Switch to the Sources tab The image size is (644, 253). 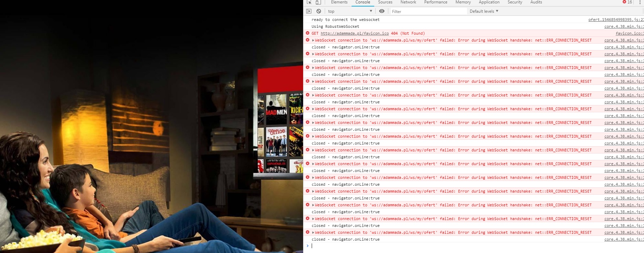[385, 2]
